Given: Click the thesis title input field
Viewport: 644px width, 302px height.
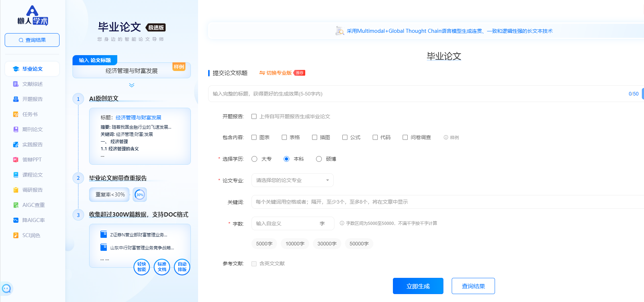Looking at the screenshot, I should click(419, 94).
